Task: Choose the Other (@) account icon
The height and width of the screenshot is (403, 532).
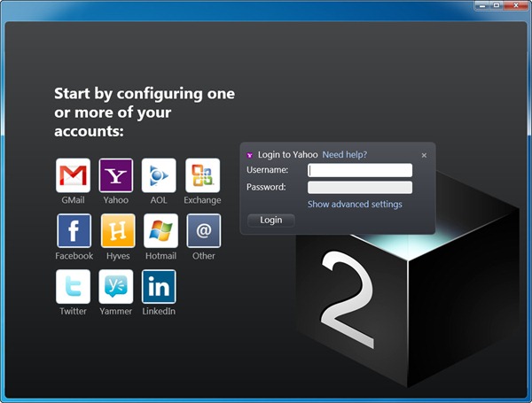Action: pos(204,231)
